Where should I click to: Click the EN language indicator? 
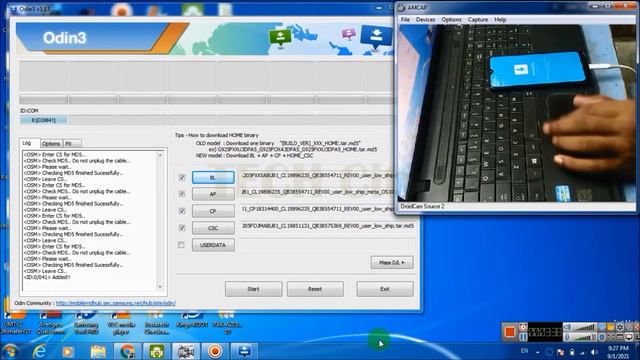coord(524,351)
